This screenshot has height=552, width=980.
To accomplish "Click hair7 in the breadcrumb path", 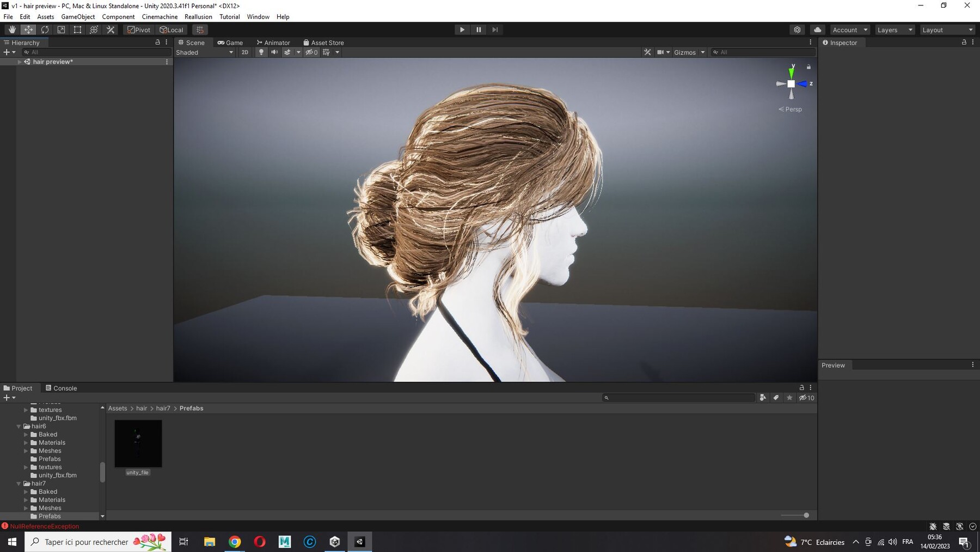I will coord(163,408).
